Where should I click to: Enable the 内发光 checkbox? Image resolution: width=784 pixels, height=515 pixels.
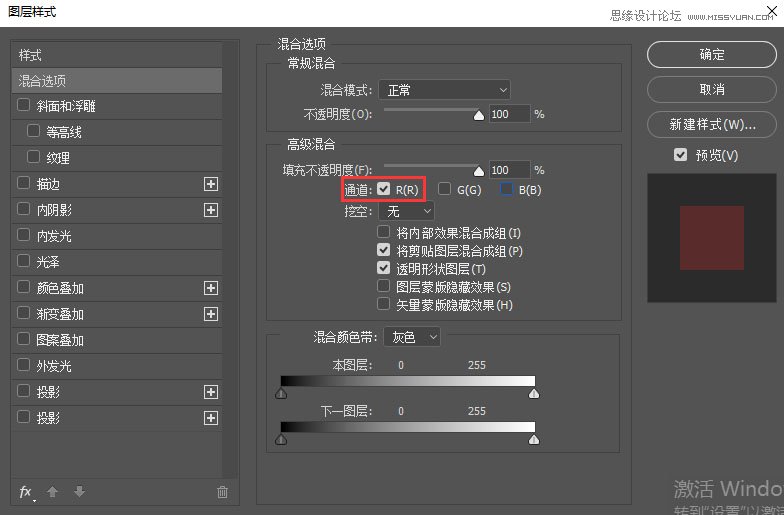point(24,235)
